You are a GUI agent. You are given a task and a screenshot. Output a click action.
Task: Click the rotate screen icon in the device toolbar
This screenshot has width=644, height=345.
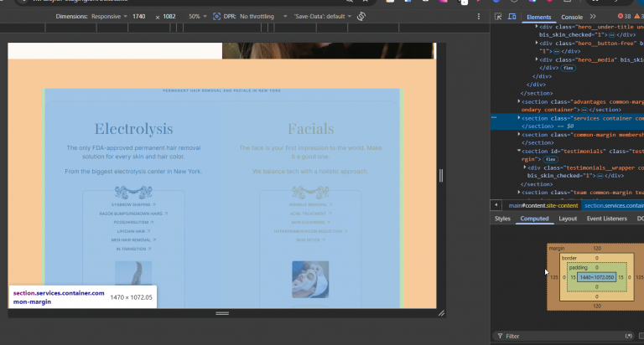[361, 17]
